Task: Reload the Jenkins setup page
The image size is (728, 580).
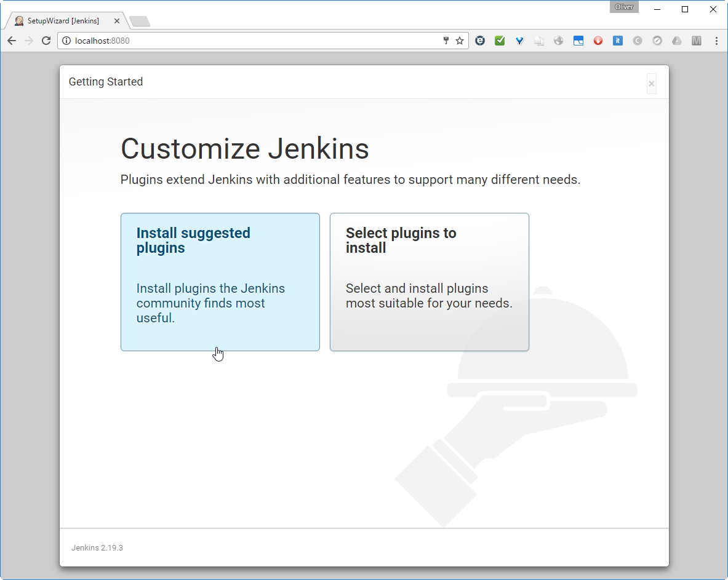Action: tap(46, 41)
